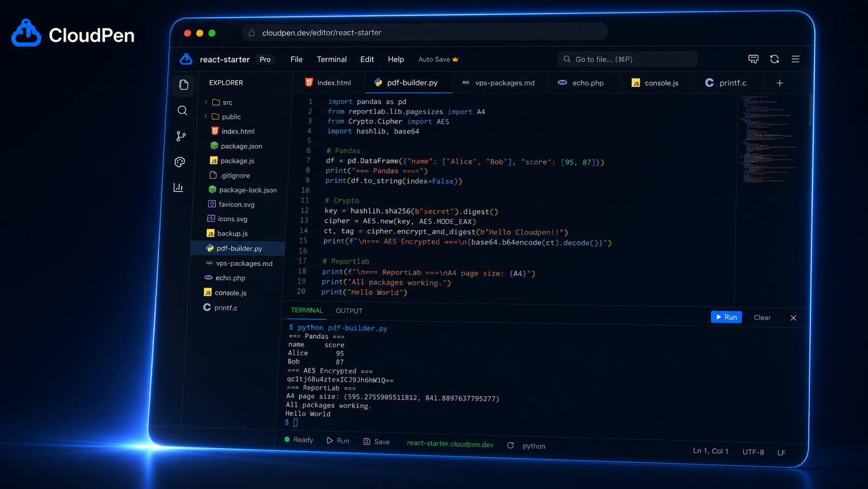Open the analytics chart sidebar icon
Screen dimensions: 868x489
[178, 188]
